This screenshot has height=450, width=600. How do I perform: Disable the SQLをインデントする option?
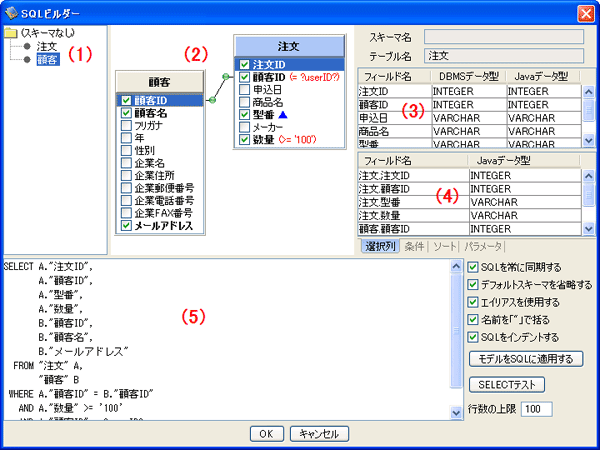point(474,337)
